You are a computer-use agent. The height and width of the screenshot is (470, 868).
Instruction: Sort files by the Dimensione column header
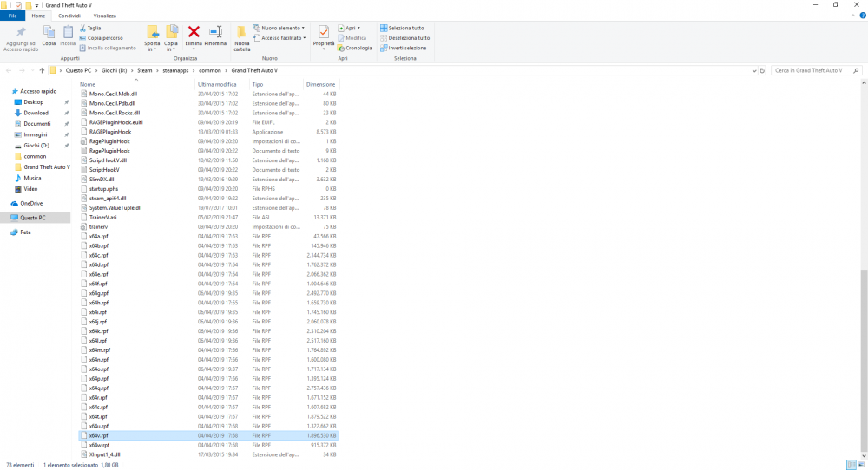(314, 84)
